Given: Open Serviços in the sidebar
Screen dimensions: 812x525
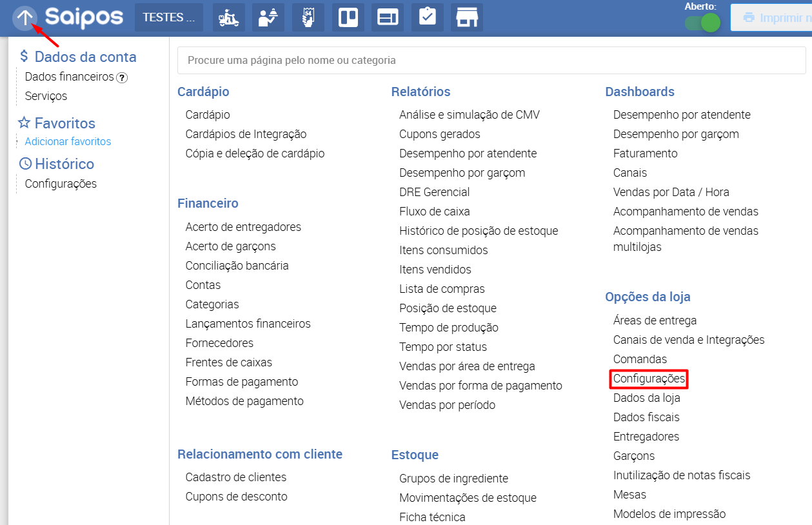Looking at the screenshot, I should (x=46, y=96).
